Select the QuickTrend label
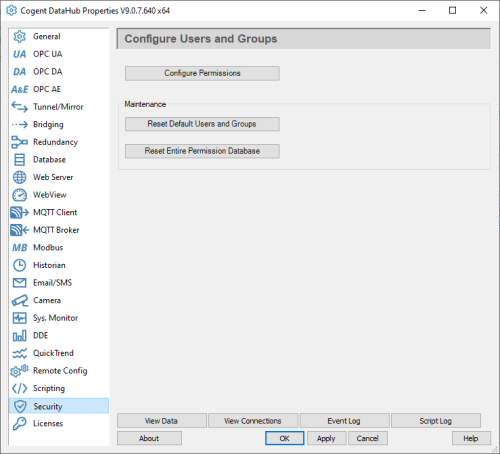The width and height of the screenshot is (500, 454). [53, 353]
